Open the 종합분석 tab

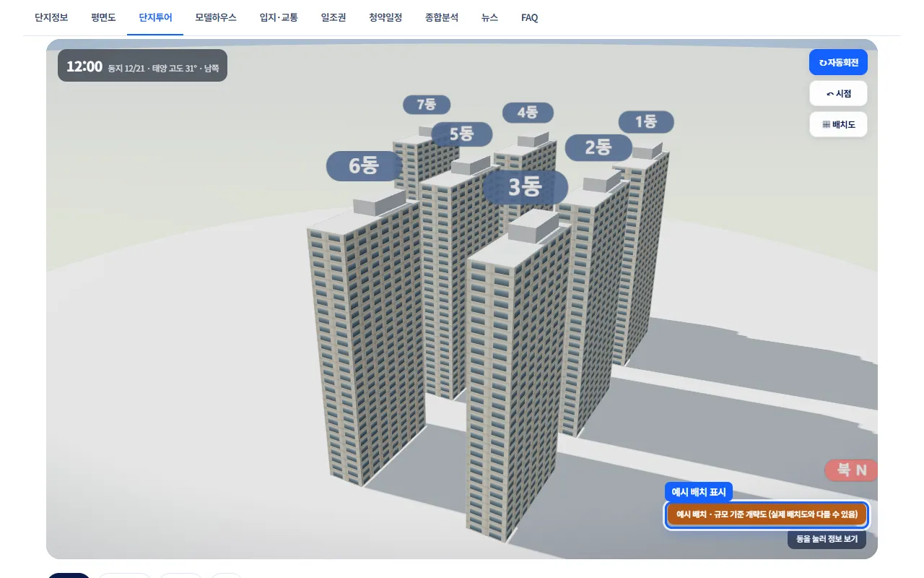pos(442,17)
